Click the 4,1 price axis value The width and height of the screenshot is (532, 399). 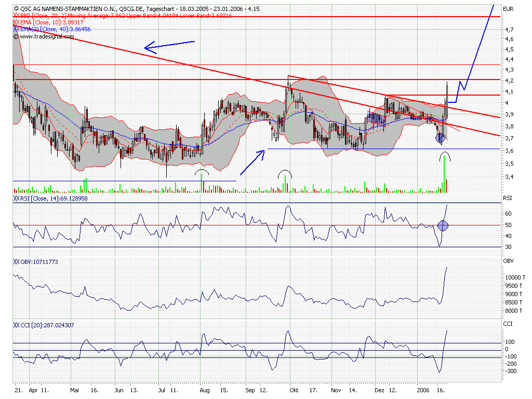click(x=509, y=91)
